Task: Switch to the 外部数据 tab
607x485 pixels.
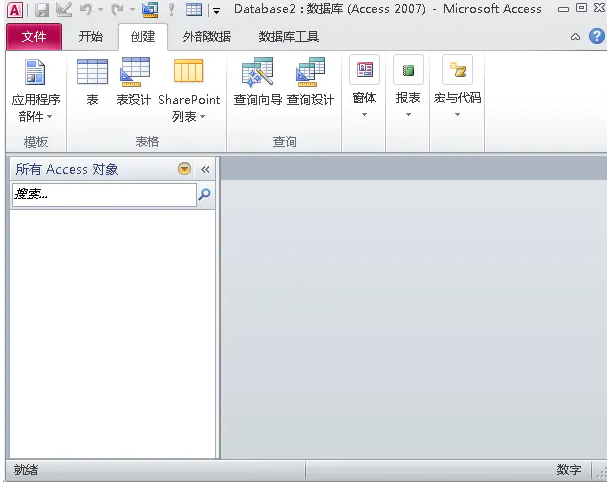Action: pyautogui.click(x=207, y=36)
